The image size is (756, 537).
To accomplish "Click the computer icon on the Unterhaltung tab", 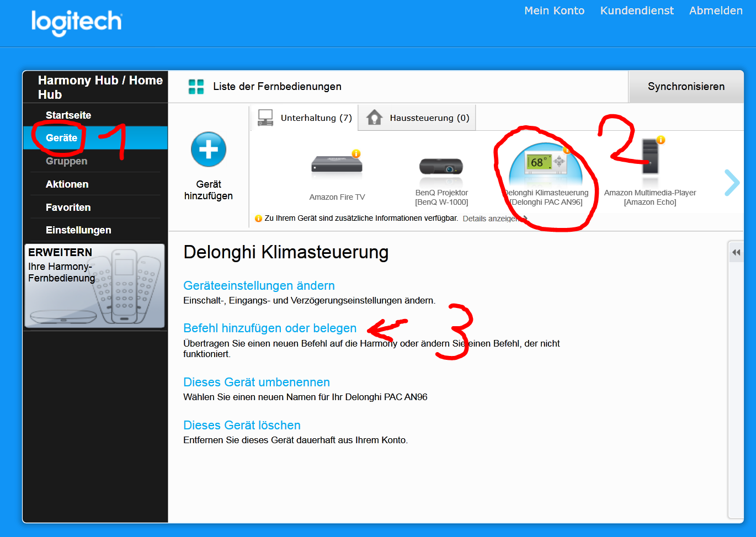I will 265,118.
